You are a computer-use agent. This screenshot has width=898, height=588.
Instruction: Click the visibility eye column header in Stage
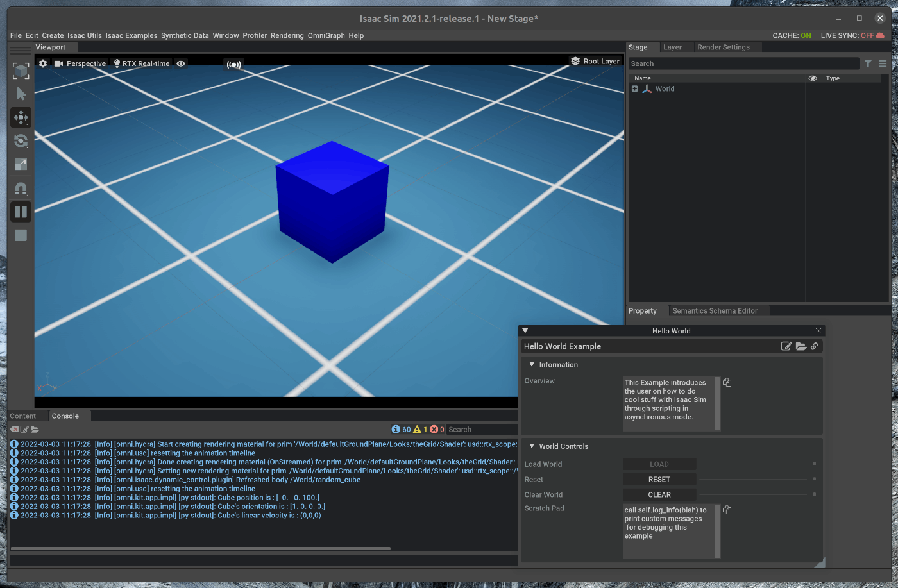[813, 78]
